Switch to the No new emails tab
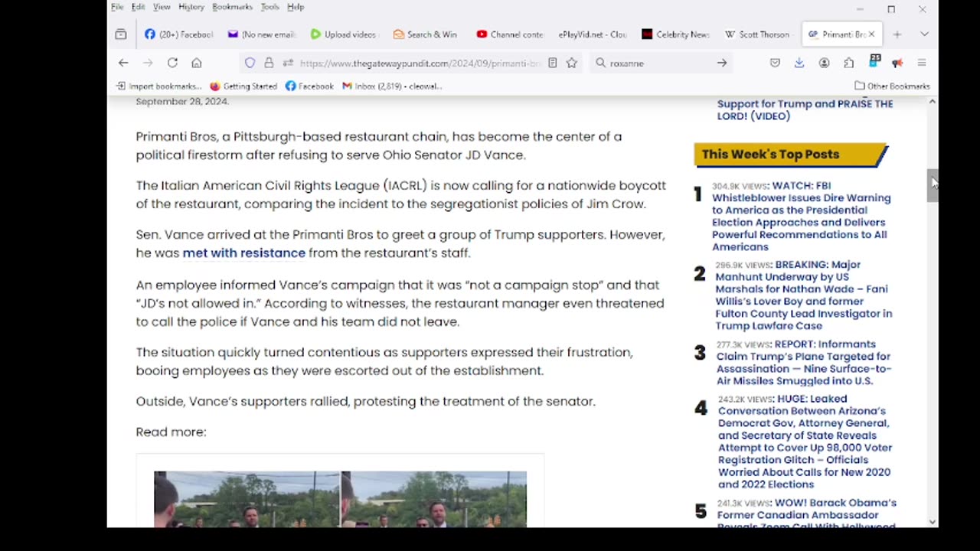980x551 pixels. coord(262,34)
